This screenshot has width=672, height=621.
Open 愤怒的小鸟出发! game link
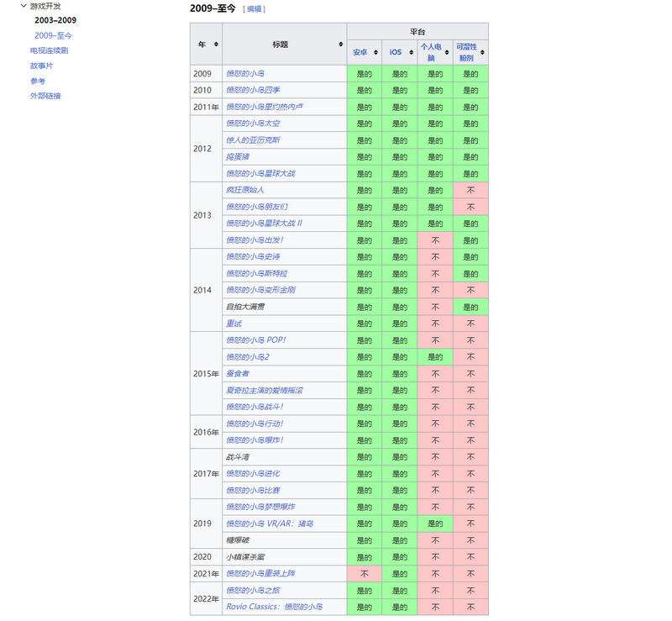point(255,240)
